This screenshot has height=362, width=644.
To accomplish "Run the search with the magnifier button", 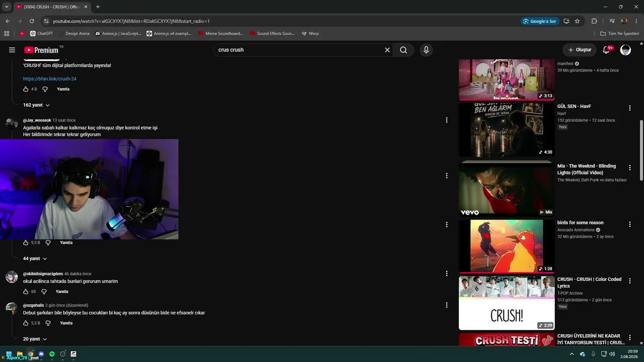I will click(x=404, y=50).
